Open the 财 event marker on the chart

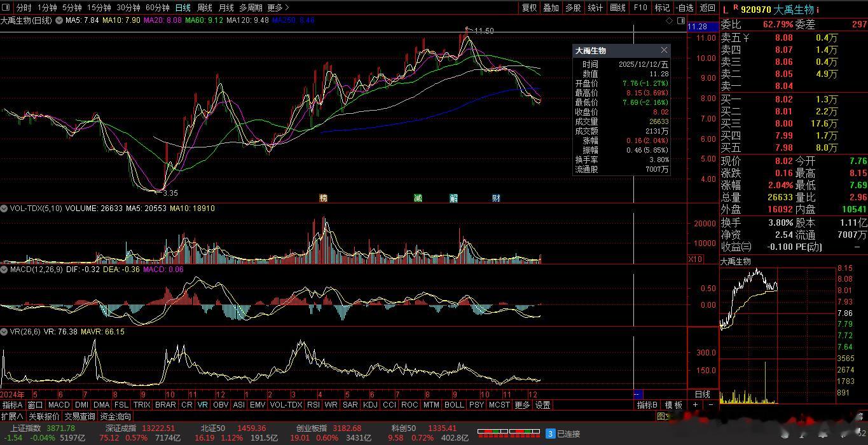pos(496,198)
